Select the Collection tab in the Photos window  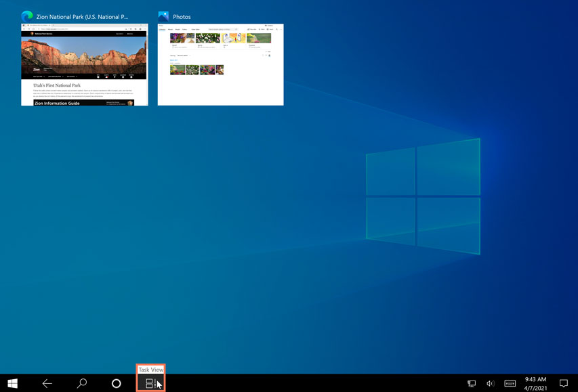coord(162,29)
